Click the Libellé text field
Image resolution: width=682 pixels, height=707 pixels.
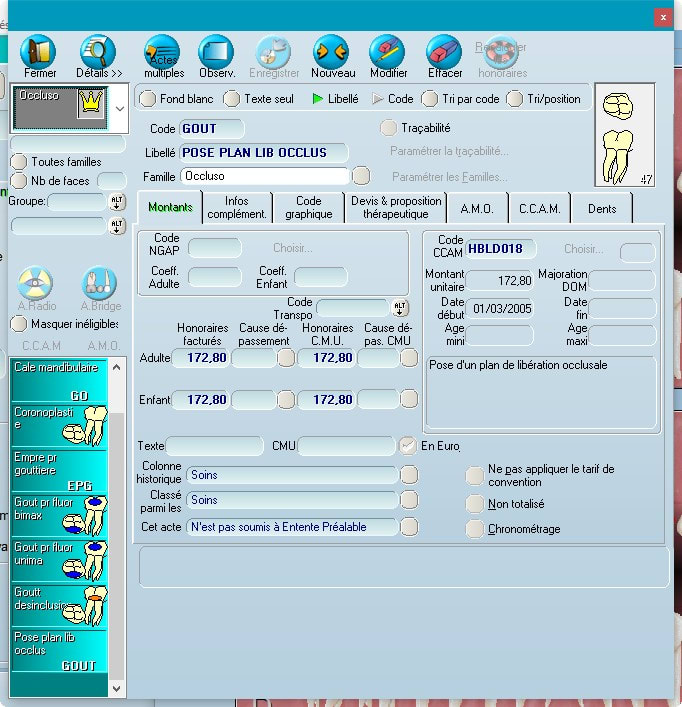coord(264,153)
